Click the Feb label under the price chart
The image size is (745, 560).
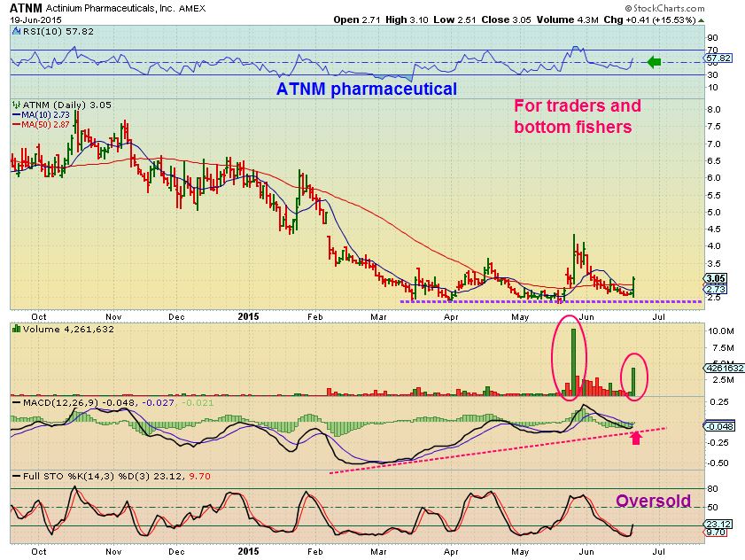(315, 316)
